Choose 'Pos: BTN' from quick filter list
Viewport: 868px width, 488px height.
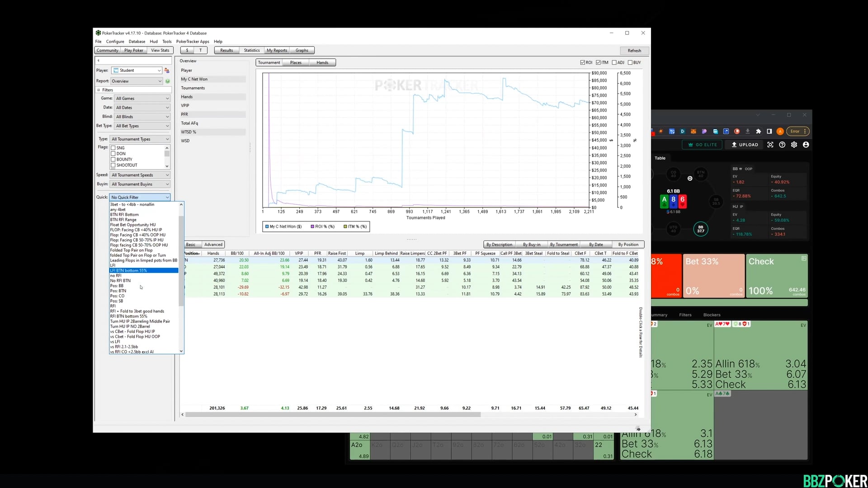pos(118,291)
